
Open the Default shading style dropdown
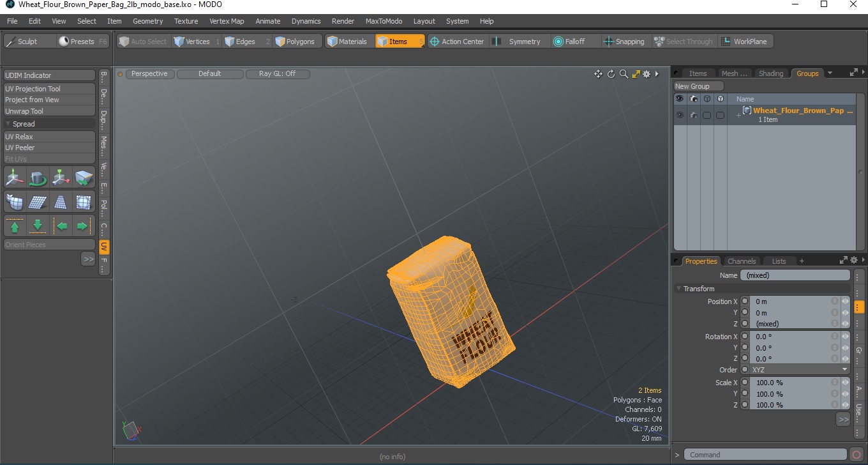point(210,73)
